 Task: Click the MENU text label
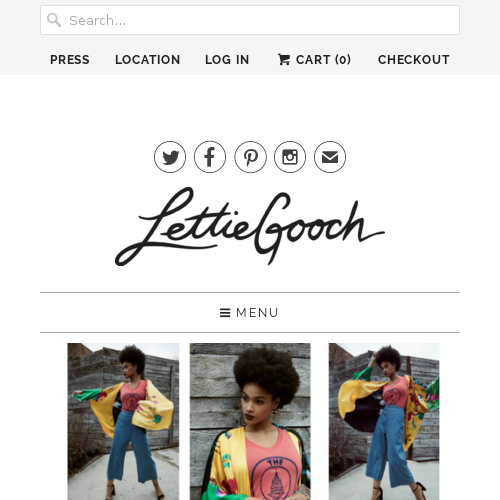(257, 313)
